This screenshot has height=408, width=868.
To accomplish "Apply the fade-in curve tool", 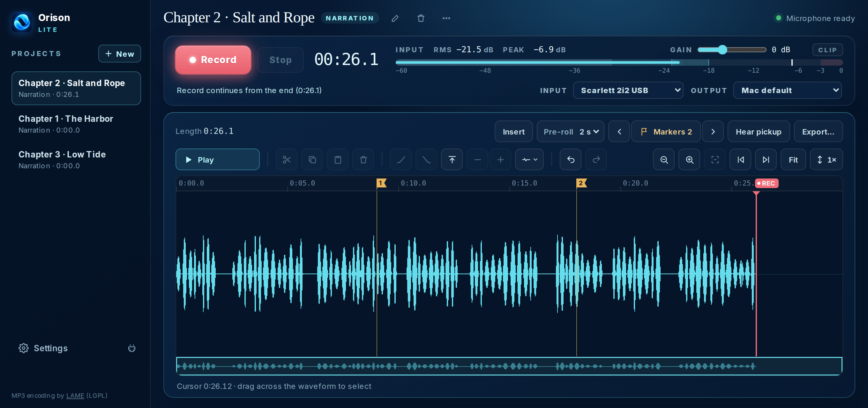I will (400, 160).
